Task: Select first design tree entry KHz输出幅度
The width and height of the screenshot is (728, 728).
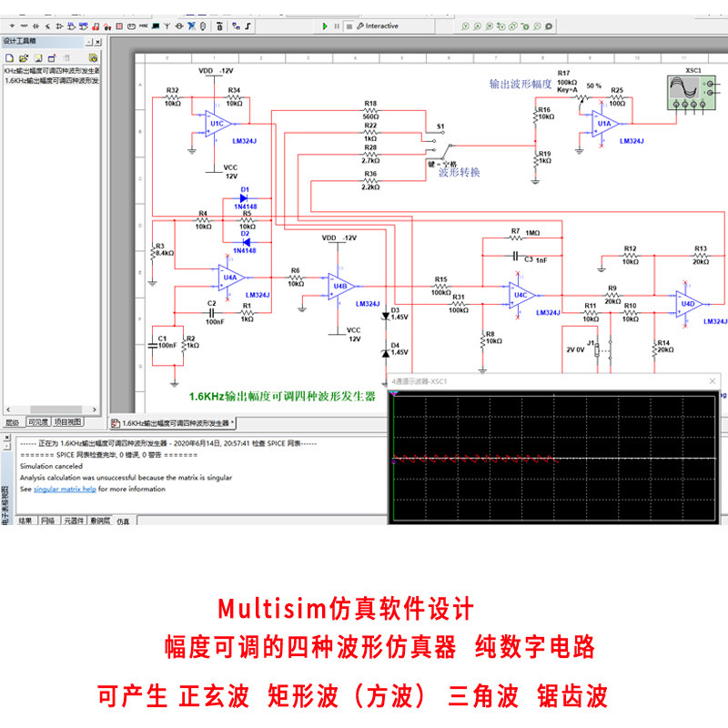Action: tap(52, 71)
